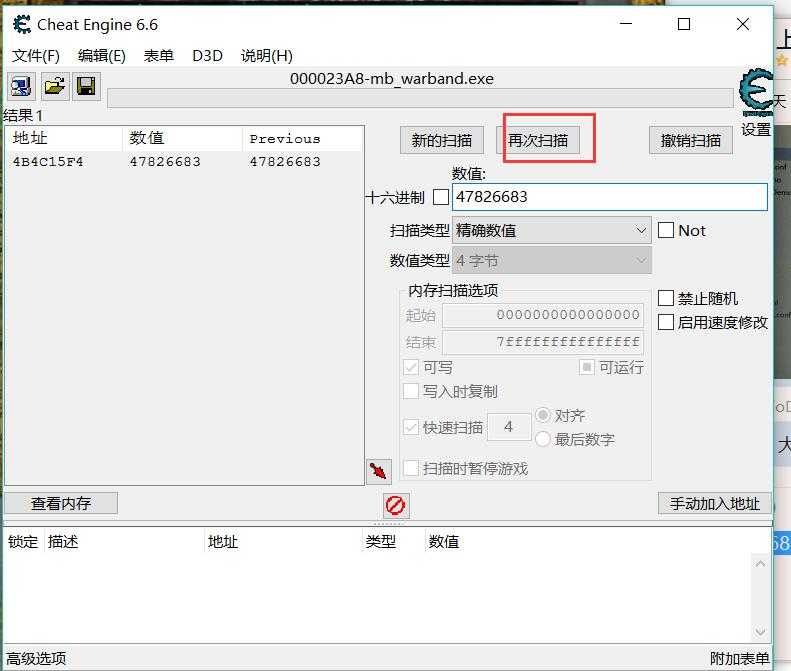Screen dimensions: 791x671
Task: Click 附加表单 table extras
Action: click(x=740, y=658)
